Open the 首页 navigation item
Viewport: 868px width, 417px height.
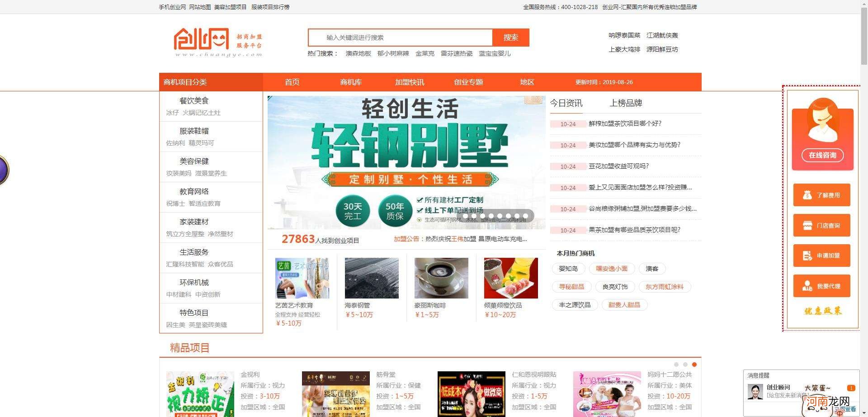[x=292, y=82]
